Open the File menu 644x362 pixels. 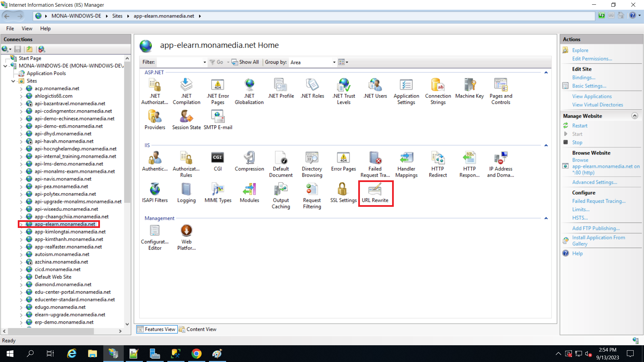10,28
